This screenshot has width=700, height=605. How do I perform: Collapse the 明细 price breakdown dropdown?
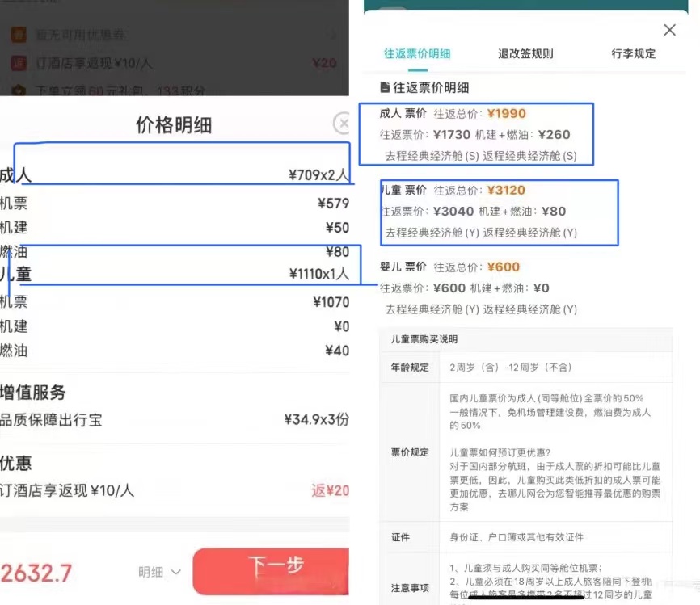coord(159,572)
